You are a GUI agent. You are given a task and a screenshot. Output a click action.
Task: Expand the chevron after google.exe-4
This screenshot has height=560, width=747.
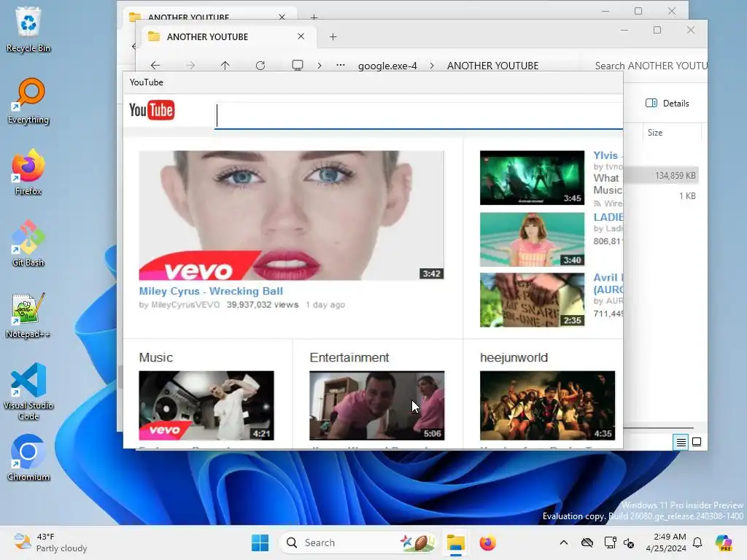coord(432,65)
